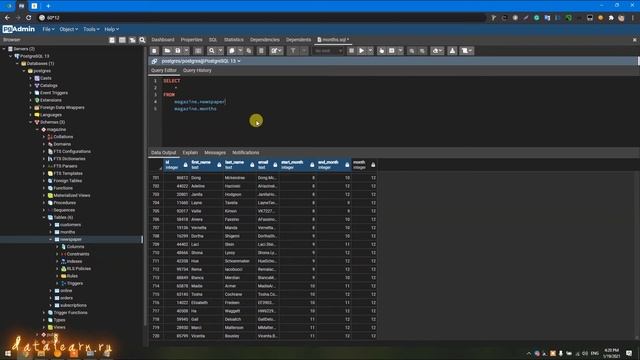Collapse the Servers tree node
Image resolution: width=640 pixels, height=360 pixels.
pyautogui.click(x=4, y=49)
